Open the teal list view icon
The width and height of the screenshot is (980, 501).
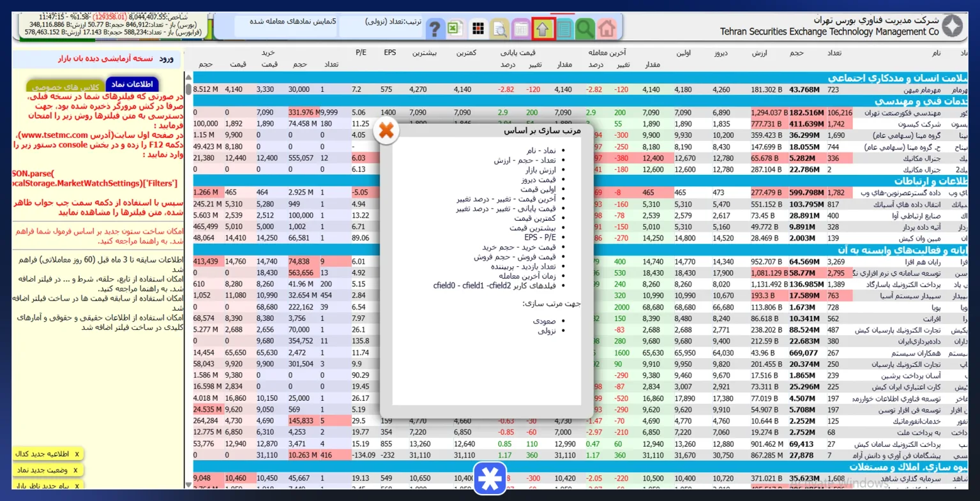564,29
